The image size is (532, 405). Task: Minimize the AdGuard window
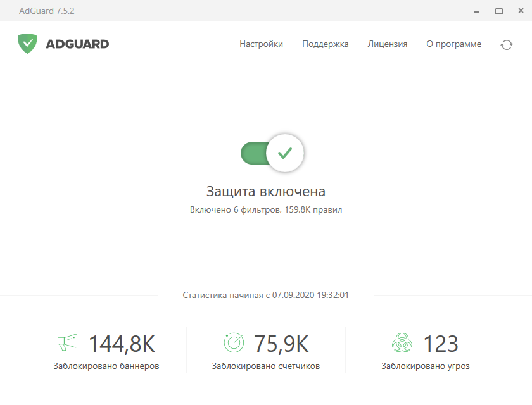click(x=477, y=11)
